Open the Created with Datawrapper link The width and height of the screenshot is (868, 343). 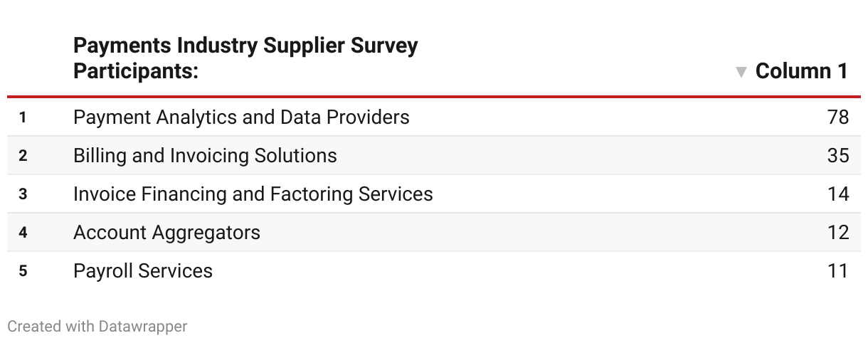(97, 327)
